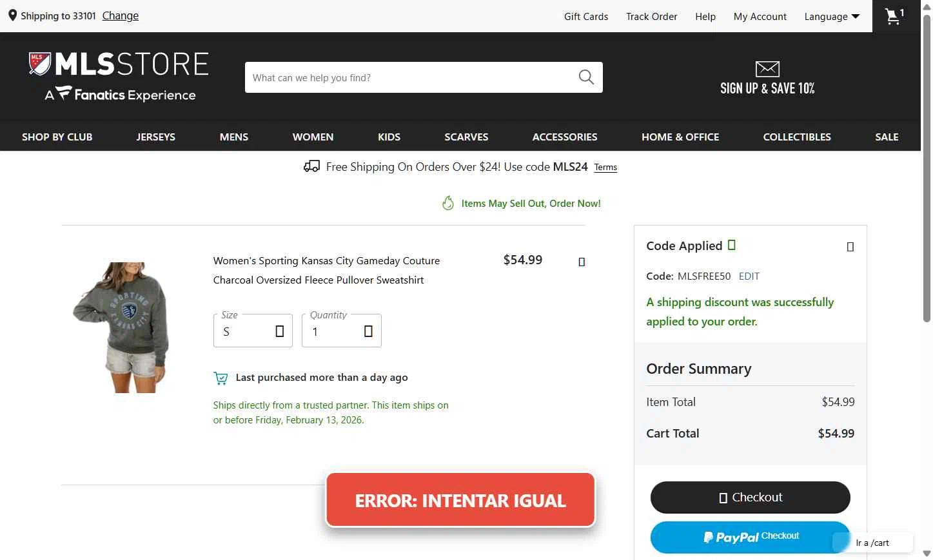Click the Gift Cards link
This screenshot has height=560, width=933.
586,16
